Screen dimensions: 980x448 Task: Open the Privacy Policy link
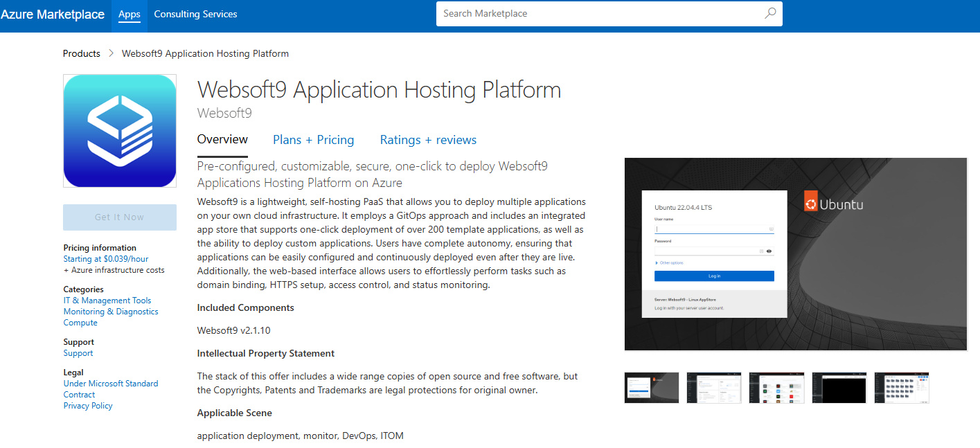point(87,405)
